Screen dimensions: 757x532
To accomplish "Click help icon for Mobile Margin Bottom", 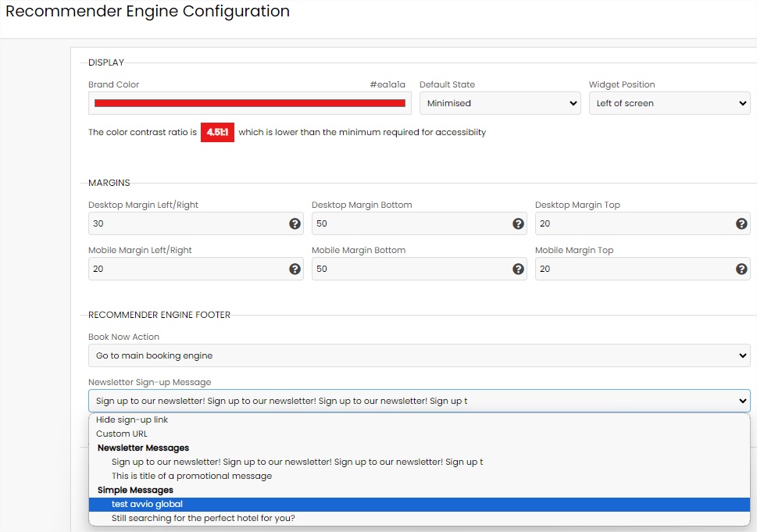I will pos(518,269).
